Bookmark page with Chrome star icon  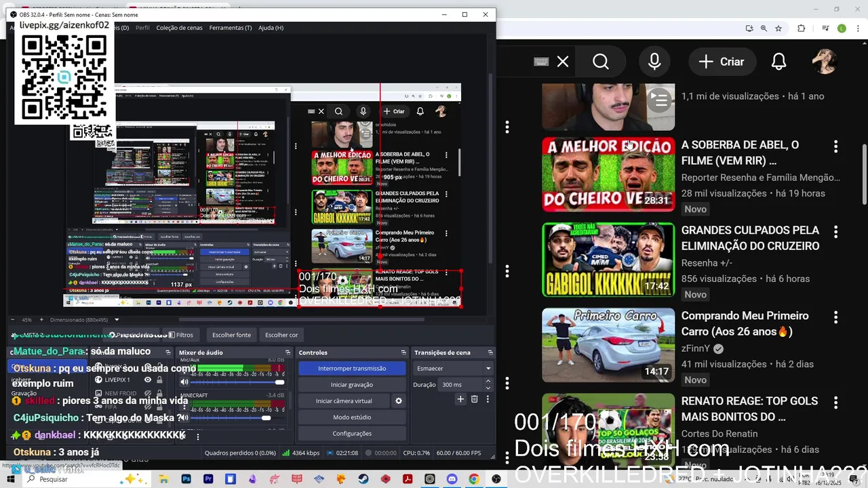[x=778, y=28]
